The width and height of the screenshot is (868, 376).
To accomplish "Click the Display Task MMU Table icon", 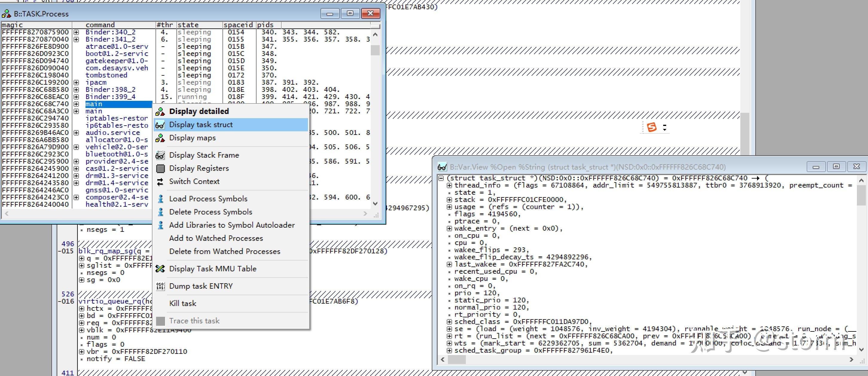I will (x=160, y=269).
